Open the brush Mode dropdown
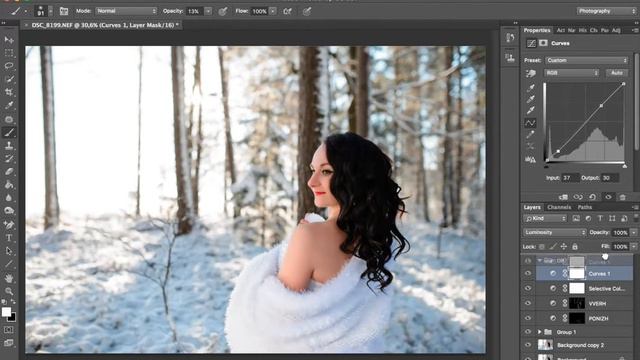Viewport: 640px width, 360px height. tap(126, 11)
